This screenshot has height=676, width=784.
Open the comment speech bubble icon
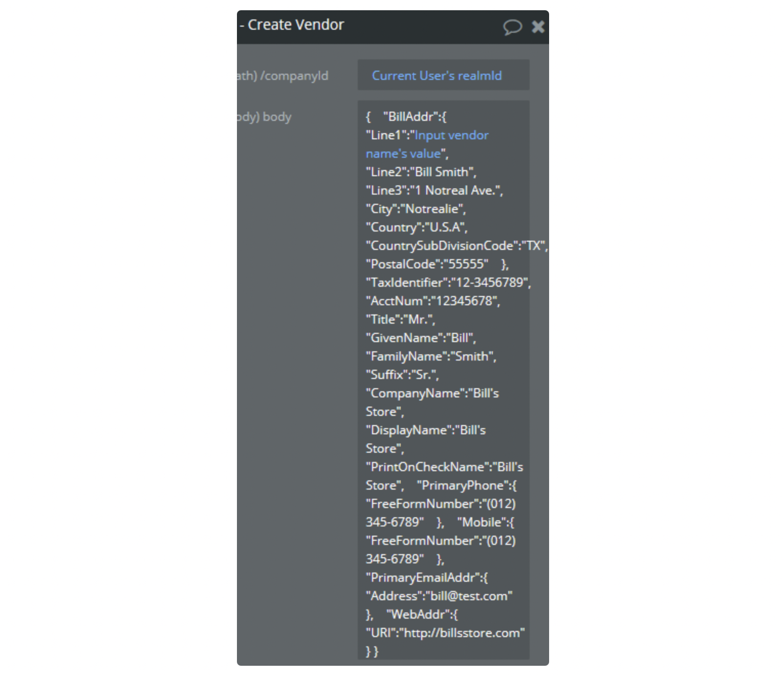click(x=512, y=27)
